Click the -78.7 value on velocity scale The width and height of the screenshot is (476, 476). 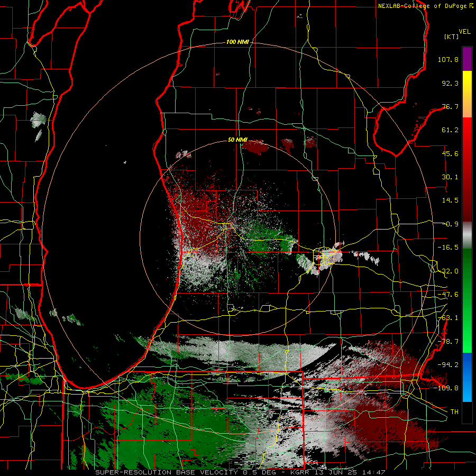448,342
